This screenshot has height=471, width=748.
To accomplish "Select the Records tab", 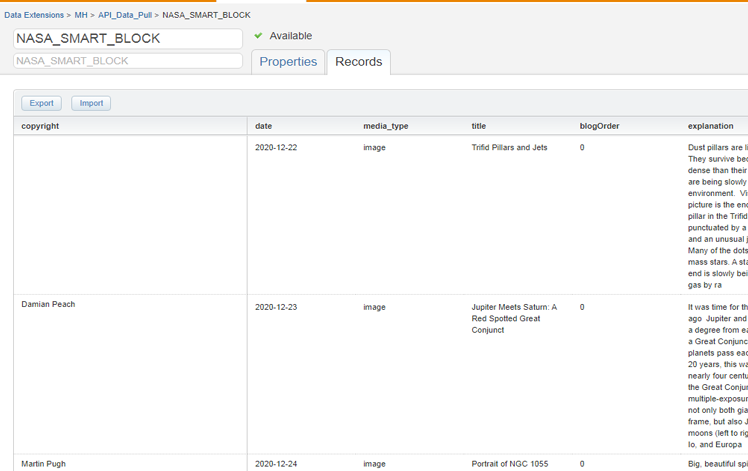I will pos(358,62).
